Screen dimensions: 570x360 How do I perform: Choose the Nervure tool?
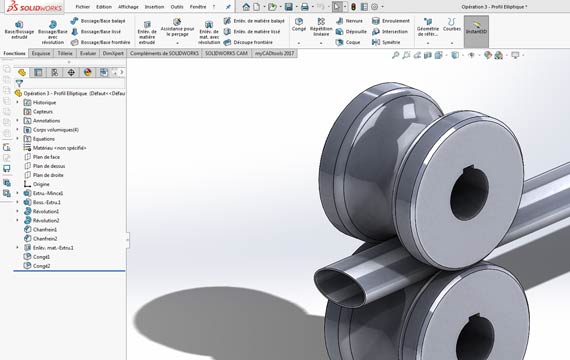[x=349, y=21]
